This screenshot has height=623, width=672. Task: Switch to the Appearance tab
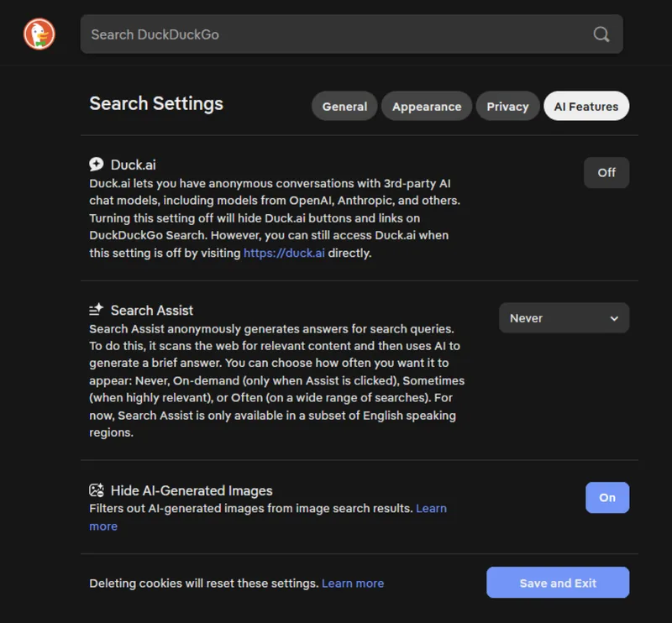pyautogui.click(x=427, y=106)
